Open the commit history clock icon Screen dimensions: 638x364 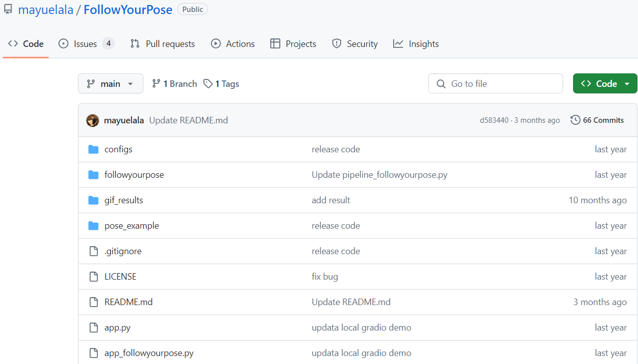[576, 120]
